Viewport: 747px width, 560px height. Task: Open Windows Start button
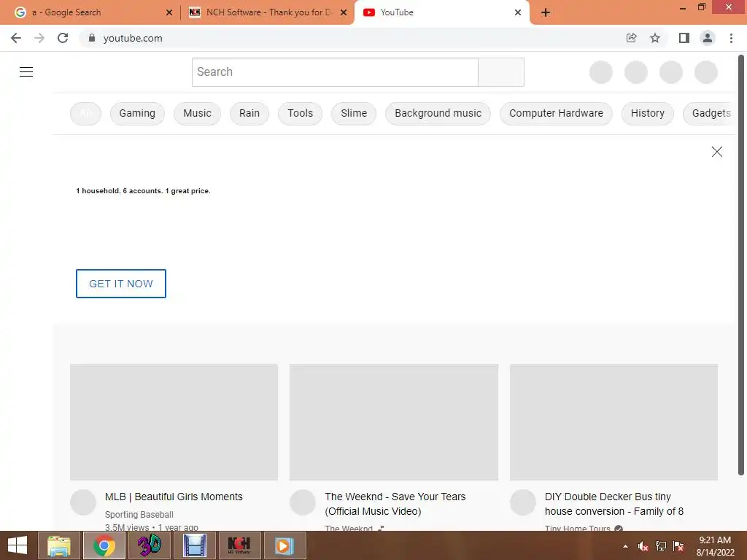point(18,545)
